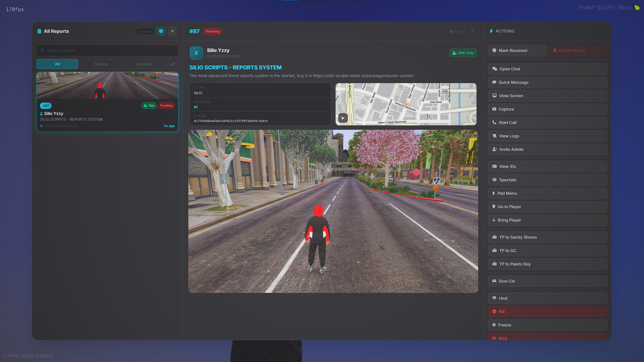Click the sort order icon beside Resolved
Screen dimensions: 644x362
tap(173, 64)
